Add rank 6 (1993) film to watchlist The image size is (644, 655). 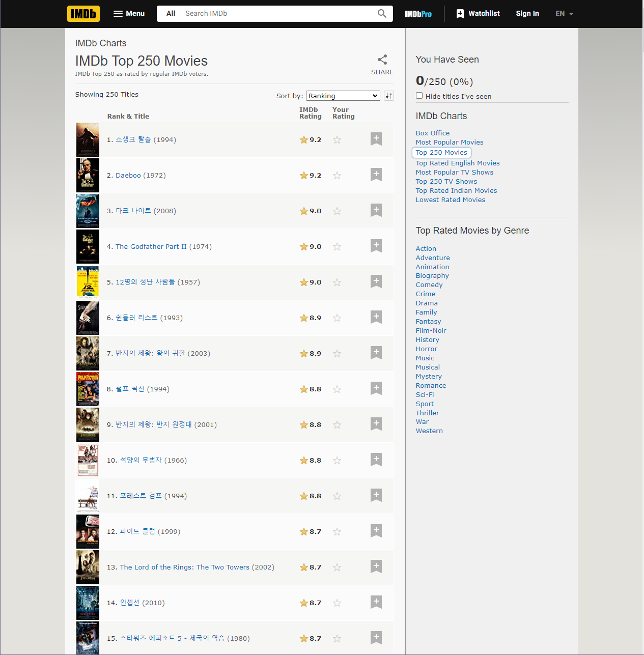tap(376, 317)
